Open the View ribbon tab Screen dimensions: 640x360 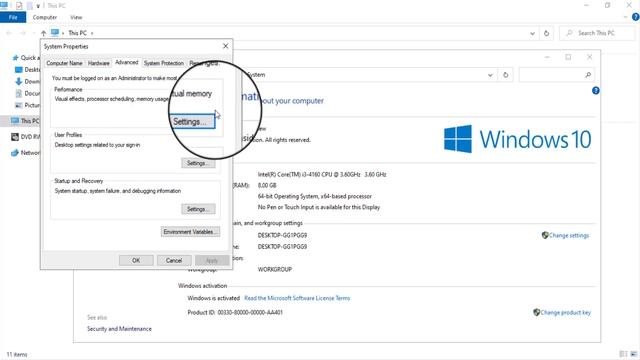[x=76, y=18]
